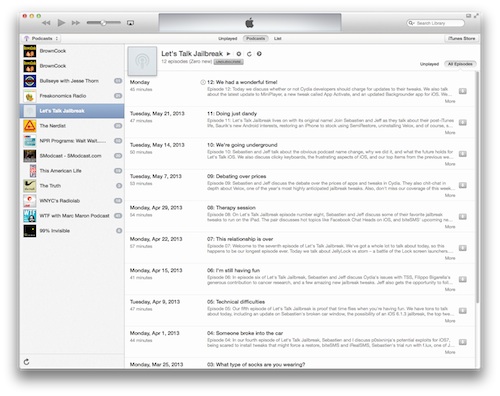
Task: Open the iTunes Store button
Action: coord(462,38)
